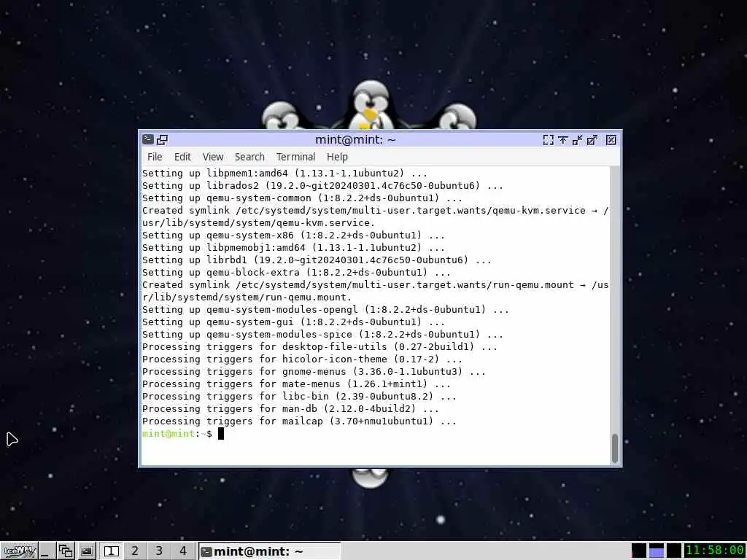Image resolution: width=747 pixels, height=560 pixels.
Task: Switch to workspace 2
Action: [135, 551]
